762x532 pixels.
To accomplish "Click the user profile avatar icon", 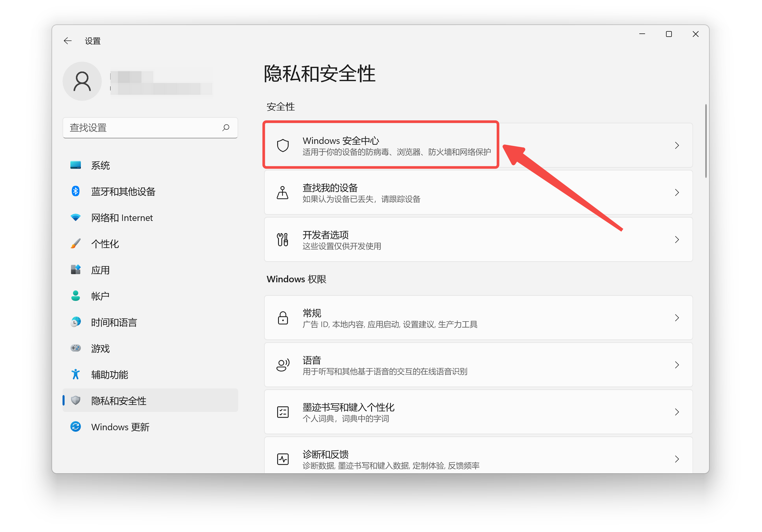I will [x=82, y=81].
